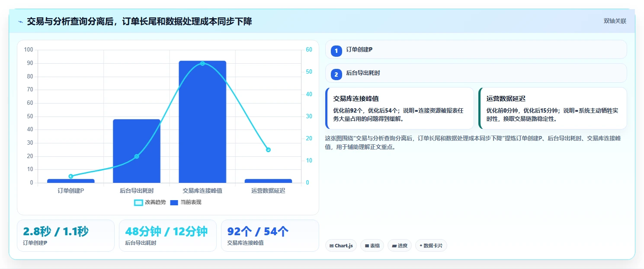Click the 48分钟 / 12分钟 metric card

coord(168,236)
